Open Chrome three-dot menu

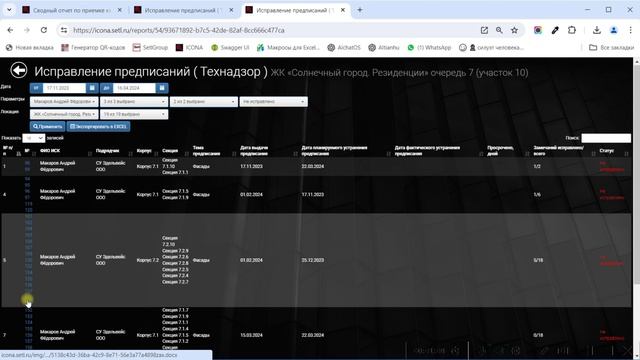click(630, 30)
